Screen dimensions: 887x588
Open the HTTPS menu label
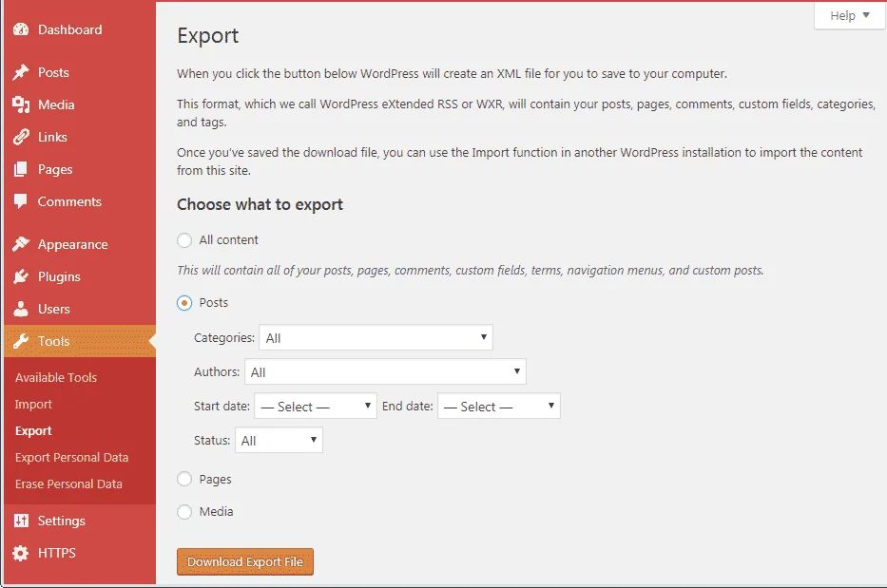coord(57,553)
